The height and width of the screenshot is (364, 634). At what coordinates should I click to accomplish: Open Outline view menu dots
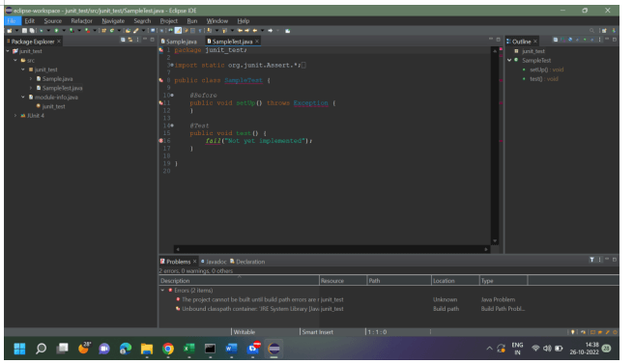(x=599, y=40)
